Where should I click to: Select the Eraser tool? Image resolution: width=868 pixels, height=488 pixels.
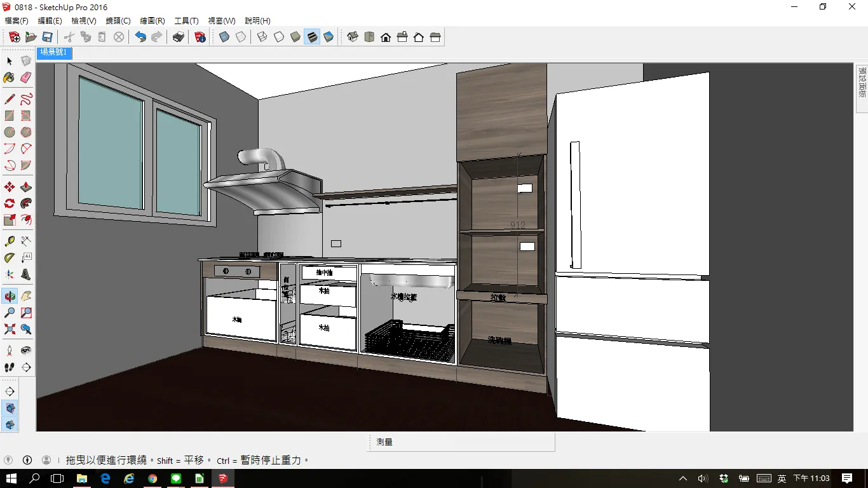pyautogui.click(x=26, y=78)
